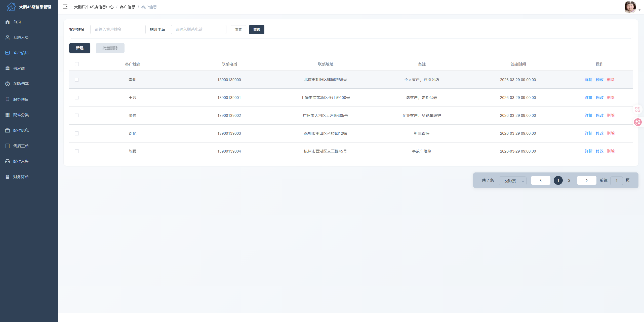Expand the avatar dropdown arrow

(x=639, y=10)
